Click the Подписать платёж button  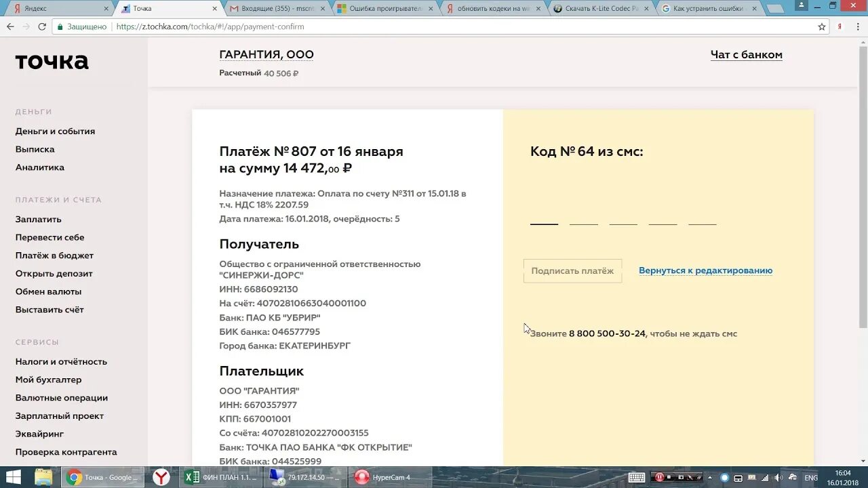pyautogui.click(x=572, y=271)
